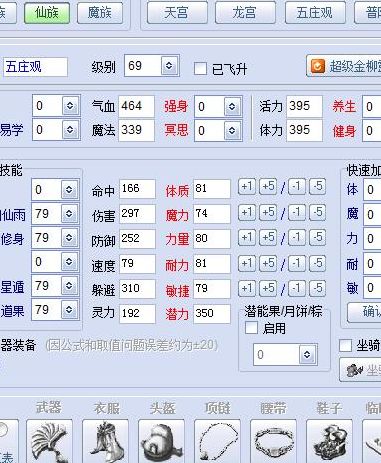
Task: Click the 命中 value field showing 166
Action: point(137,189)
